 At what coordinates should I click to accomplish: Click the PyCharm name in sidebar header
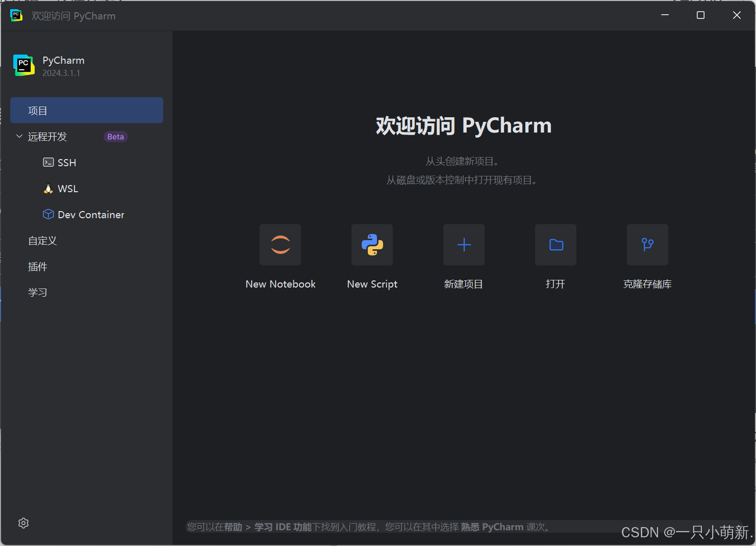(x=63, y=60)
